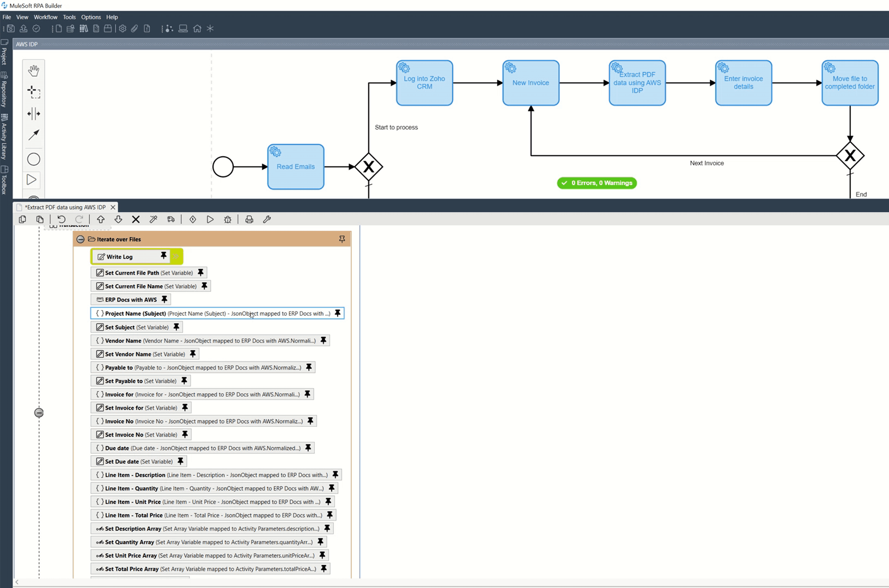889x588 pixels.
Task: Select the Enter invoice details activity node
Action: [x=744, y=83]
